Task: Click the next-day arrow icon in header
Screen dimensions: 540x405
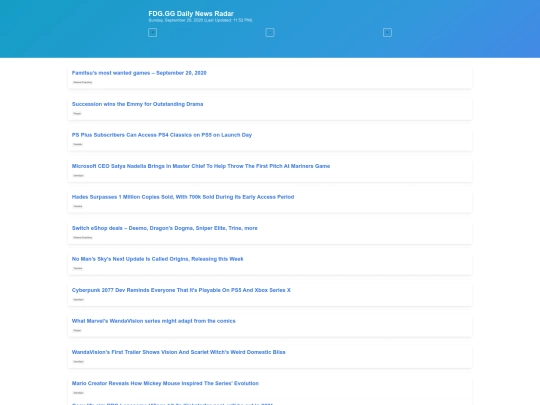Action: pos(387,33)
